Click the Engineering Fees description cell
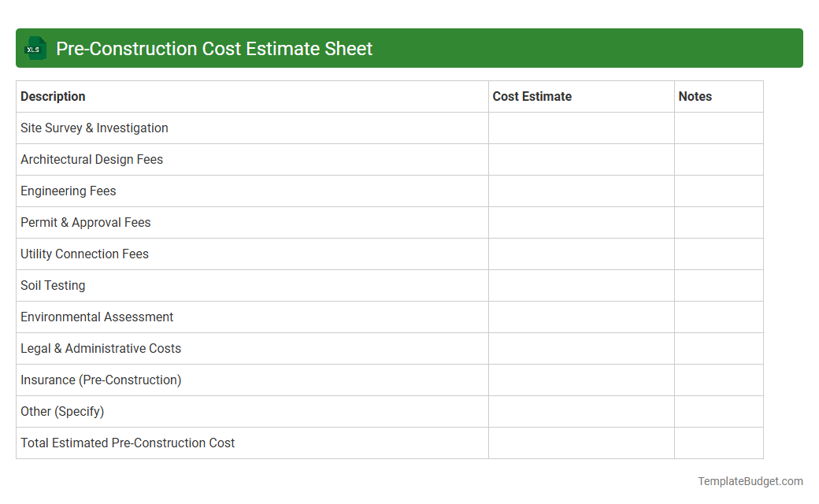The image size is (819, 504). (x=68, y=191)
